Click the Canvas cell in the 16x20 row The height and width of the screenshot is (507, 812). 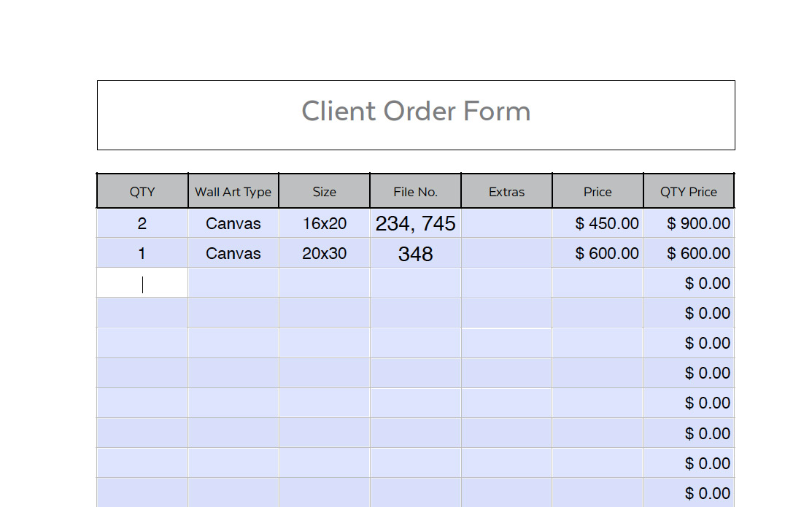tap(233, 223)
